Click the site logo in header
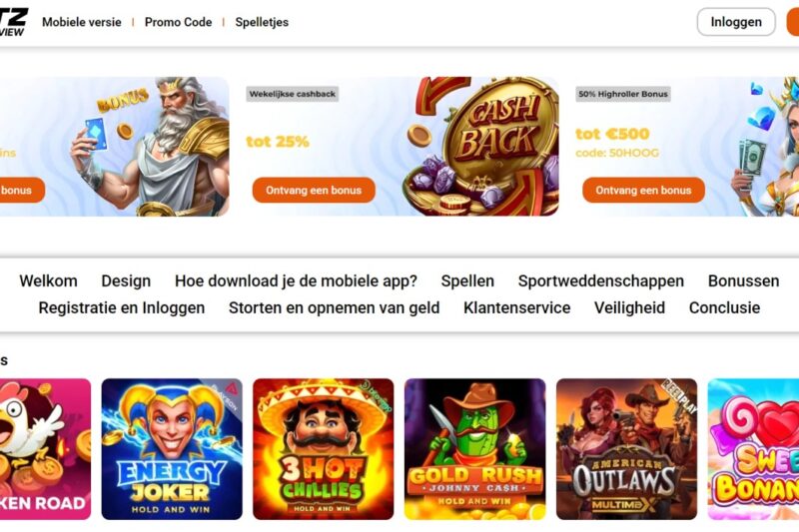799x532 pixels. click(x=14, y=22)
